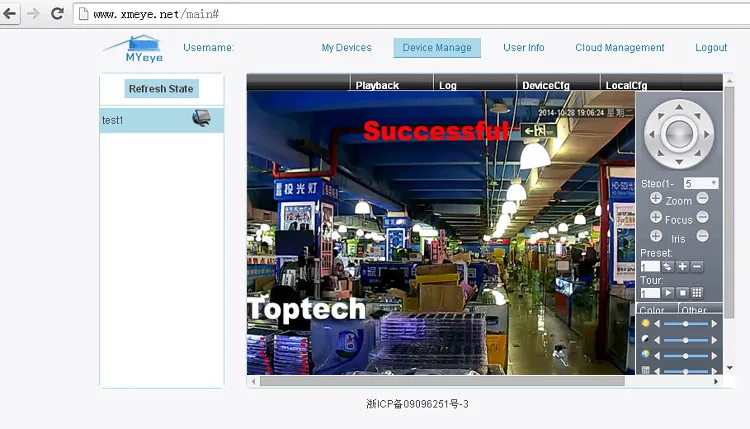Open User Info page
The width and height of the screenshot is (750, 429).
(523, 48)
